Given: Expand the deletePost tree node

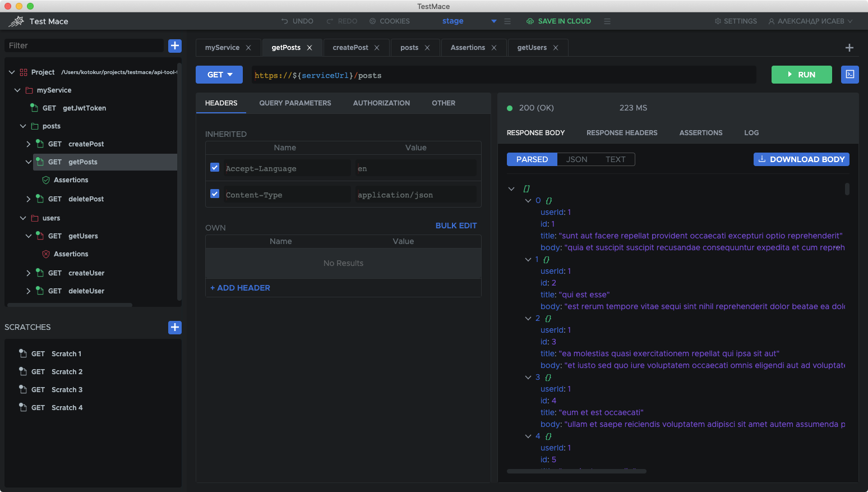Looking at the screenshot, I should coord(29,199).
